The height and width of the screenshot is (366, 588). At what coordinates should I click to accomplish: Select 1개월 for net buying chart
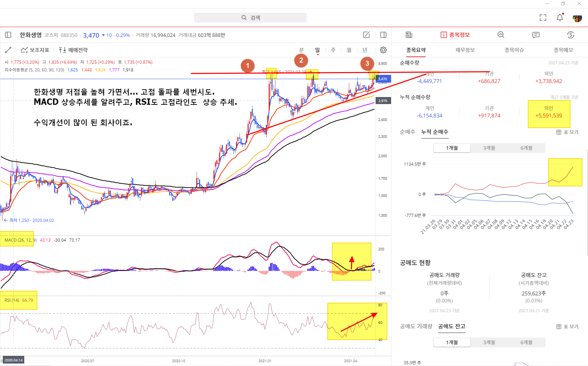452,148
